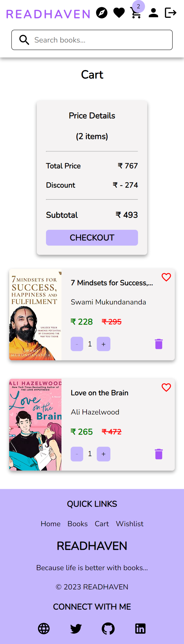Open the explore compass icon in header

click(102, 13)
